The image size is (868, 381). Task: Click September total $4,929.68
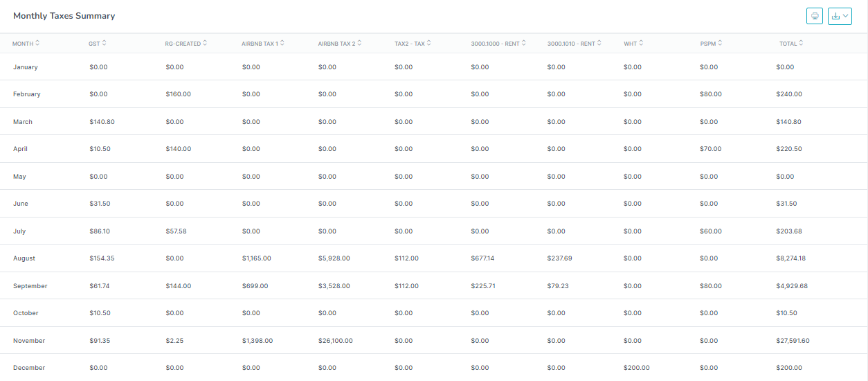792,286
